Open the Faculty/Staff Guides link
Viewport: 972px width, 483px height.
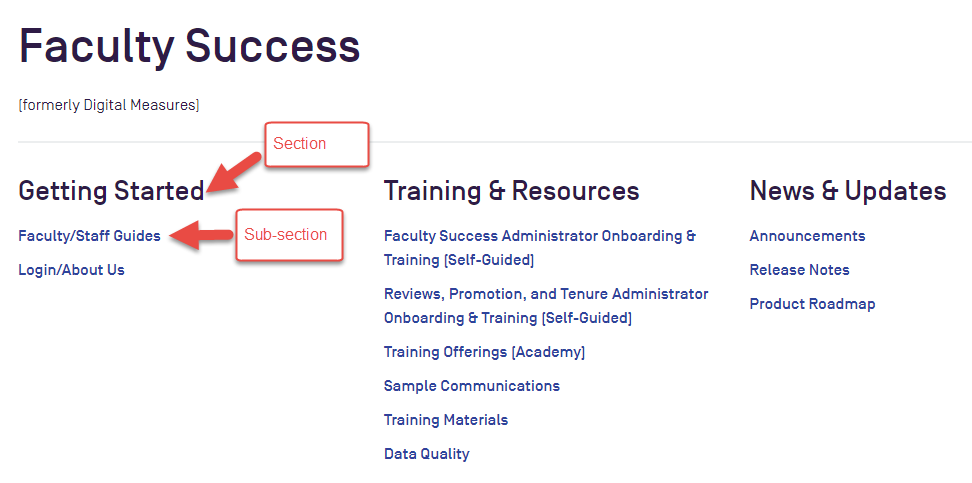[89, 236]
